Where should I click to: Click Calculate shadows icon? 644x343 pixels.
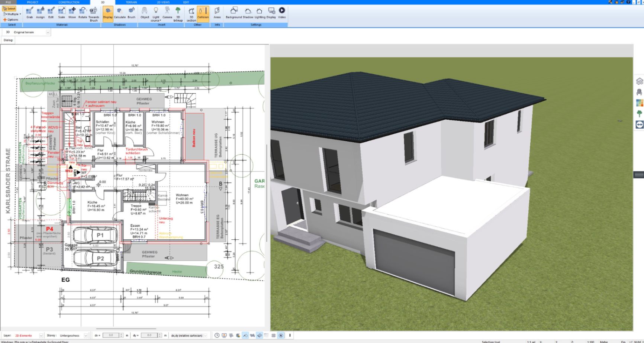pos(120,13)
